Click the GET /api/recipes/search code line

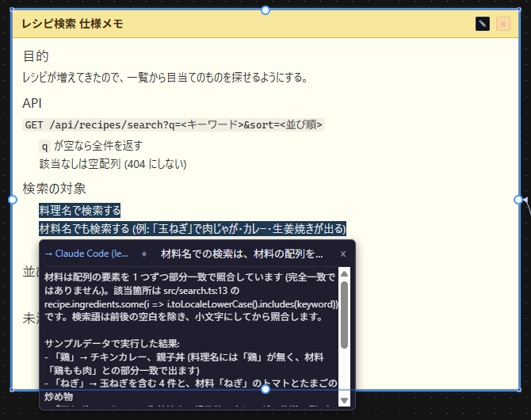(174, 124)
